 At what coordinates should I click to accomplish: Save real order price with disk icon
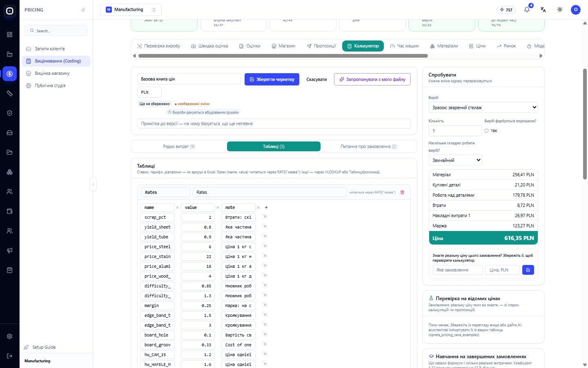[x=528, y=270]
